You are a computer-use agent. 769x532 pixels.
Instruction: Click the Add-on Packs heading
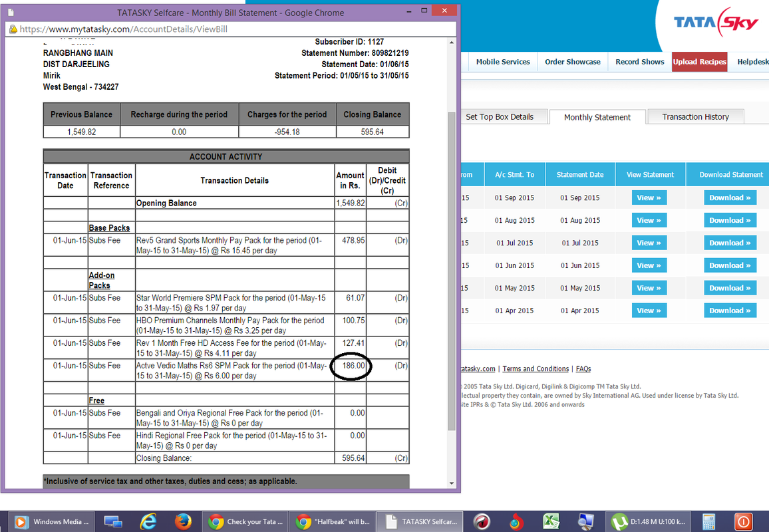pyautogui.click(x=102, y=281)
